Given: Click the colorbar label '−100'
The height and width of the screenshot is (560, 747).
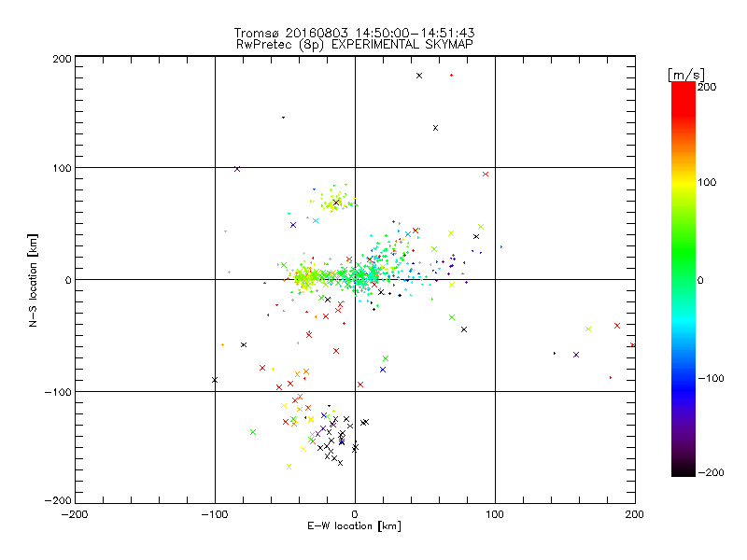Looking at the screenshot, I should point(711,378).
